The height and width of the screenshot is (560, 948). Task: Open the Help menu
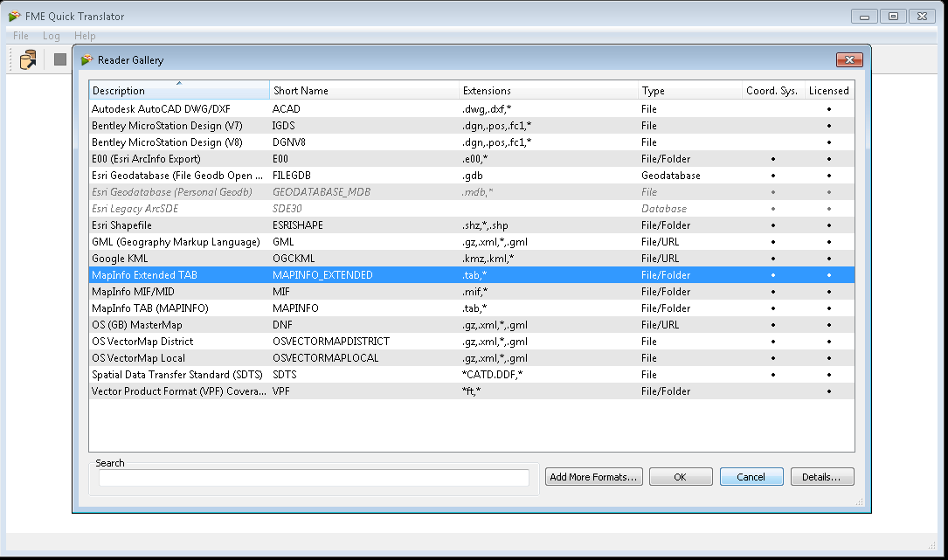tap(84, 36)
